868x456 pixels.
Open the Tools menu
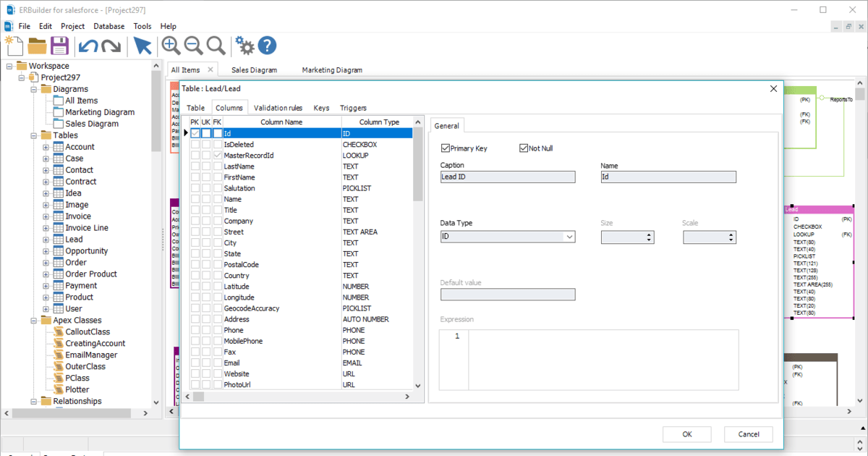pyautogui.click(x=142, y=26)
